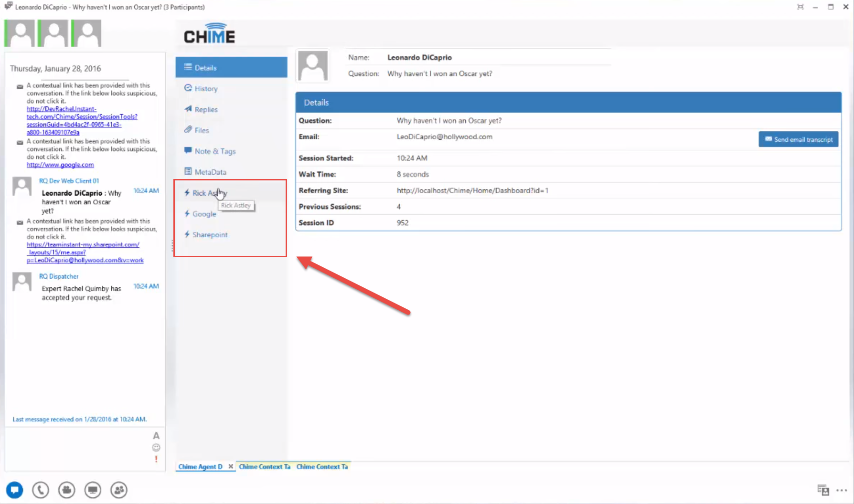
Task: Close the Chime Agent D tab
Action: click(x=231, y=466)
